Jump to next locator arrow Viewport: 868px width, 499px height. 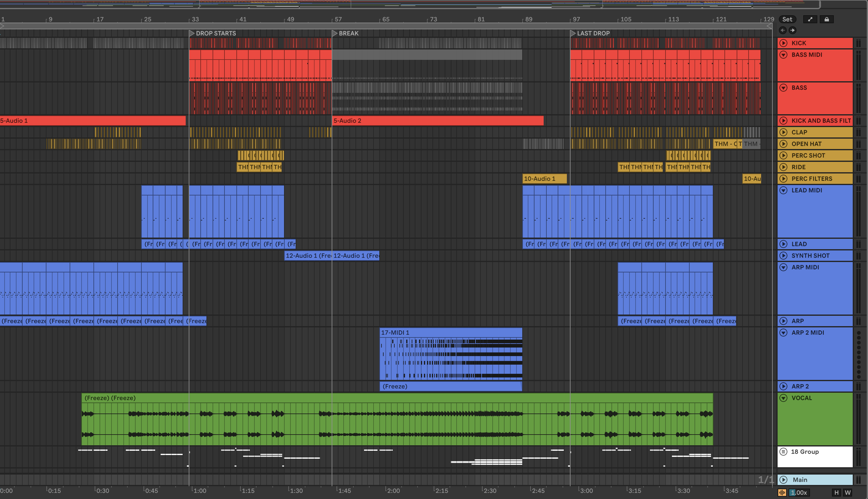[x=793, y=30]
